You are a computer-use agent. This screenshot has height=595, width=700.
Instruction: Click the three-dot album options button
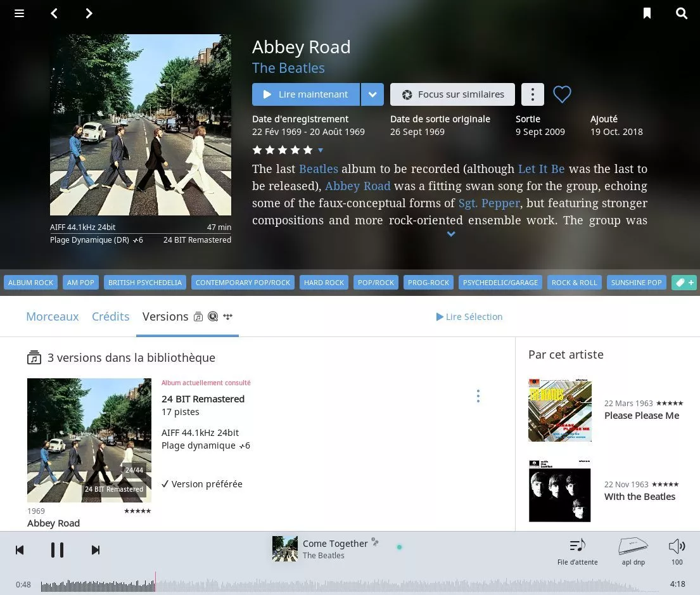tap(532, 94)
